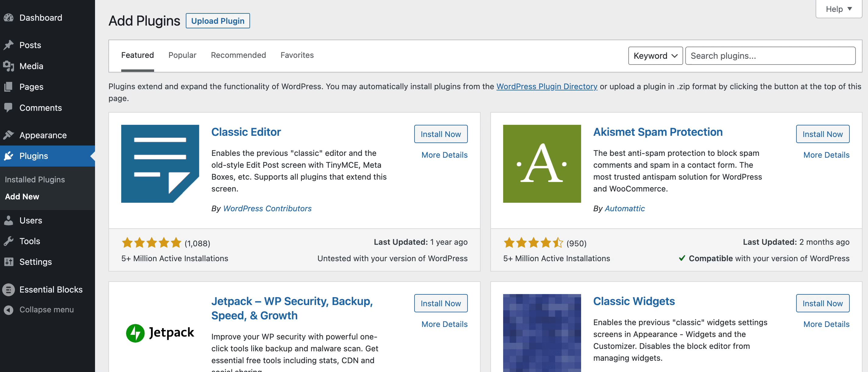Click the Settings sliders icon
Viewport: 868px width, 372px height.
click(9, 262)
